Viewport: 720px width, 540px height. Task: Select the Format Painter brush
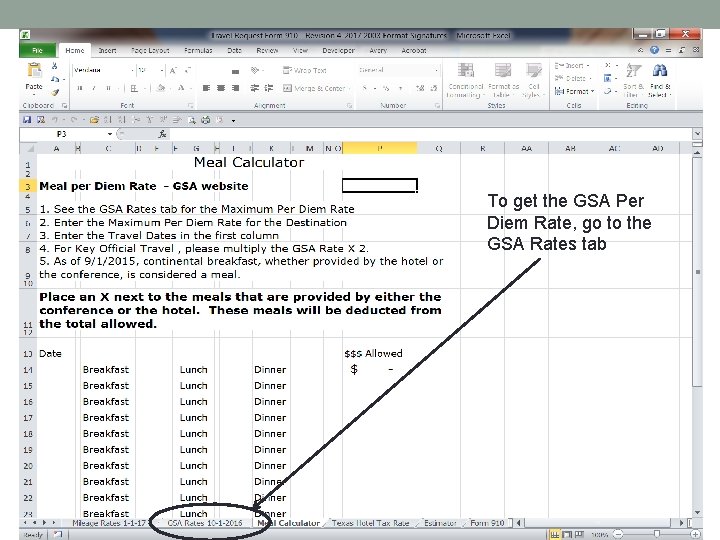[55, 92]
